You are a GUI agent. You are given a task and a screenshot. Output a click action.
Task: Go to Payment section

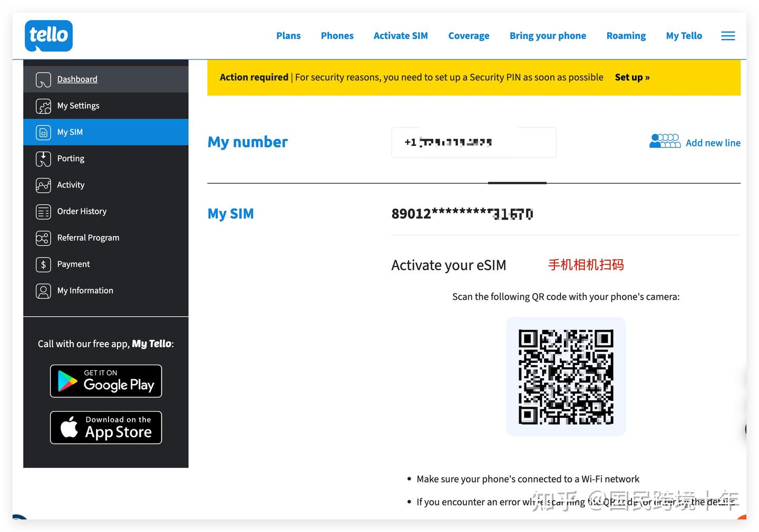click(106, 264)
